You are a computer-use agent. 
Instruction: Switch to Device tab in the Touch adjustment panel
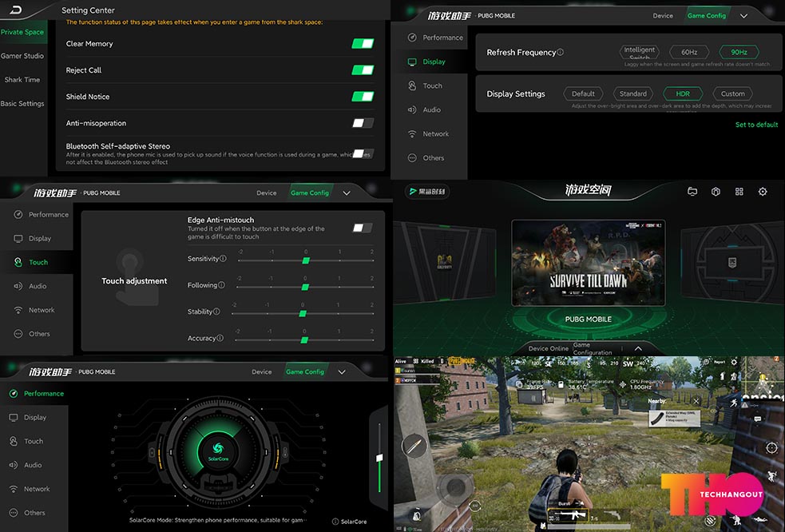tap(267, 193)
